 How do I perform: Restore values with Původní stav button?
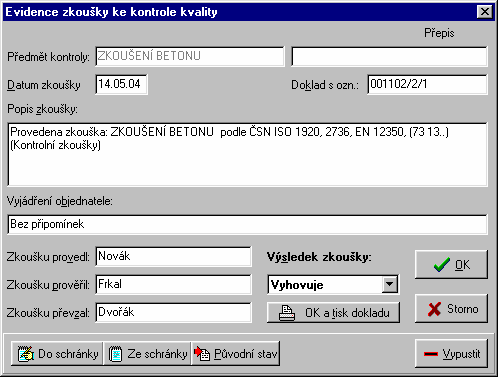click(x=235, y=353)
